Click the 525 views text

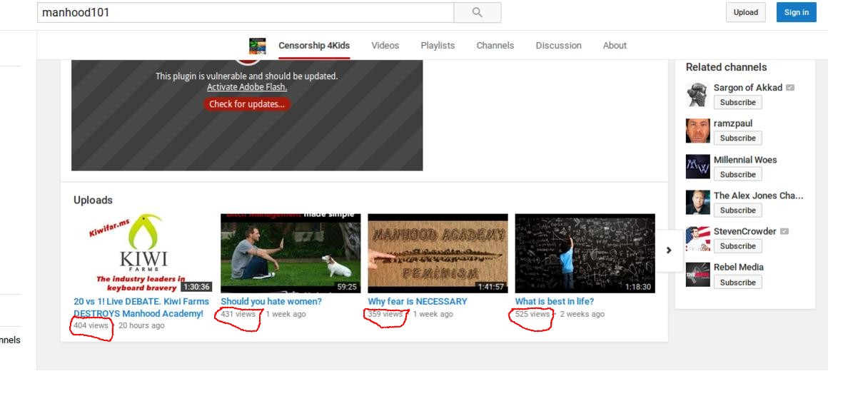tap(533, 314)
